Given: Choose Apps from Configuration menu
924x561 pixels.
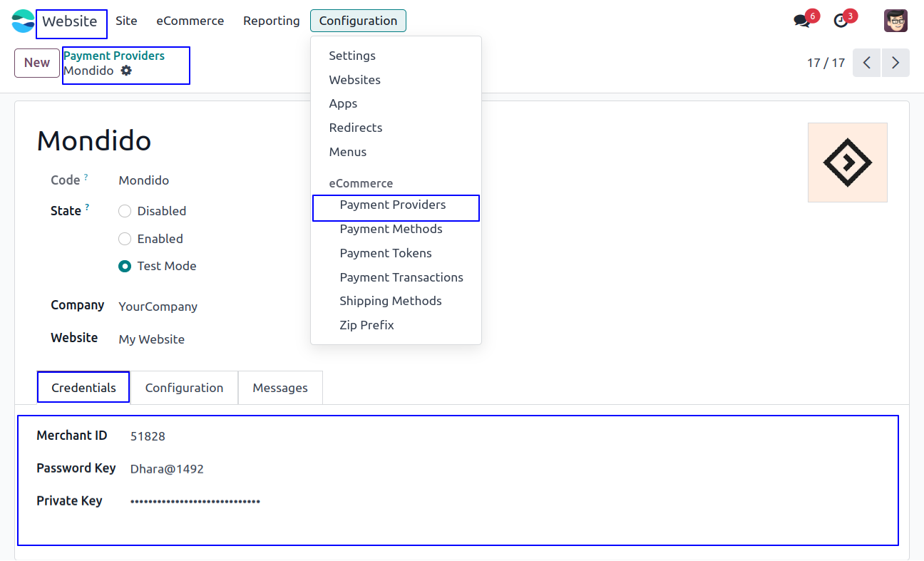Looking at the screenshot, I should (343, 103).
